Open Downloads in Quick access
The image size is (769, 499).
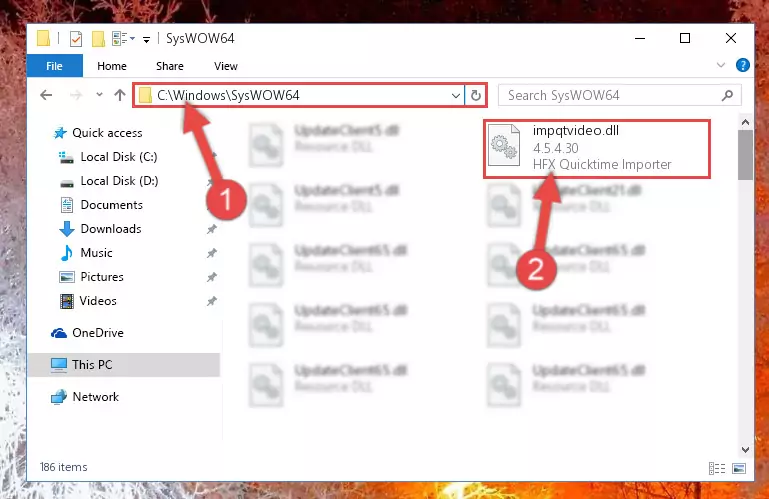pyautogui.click(x=111, y=229)
